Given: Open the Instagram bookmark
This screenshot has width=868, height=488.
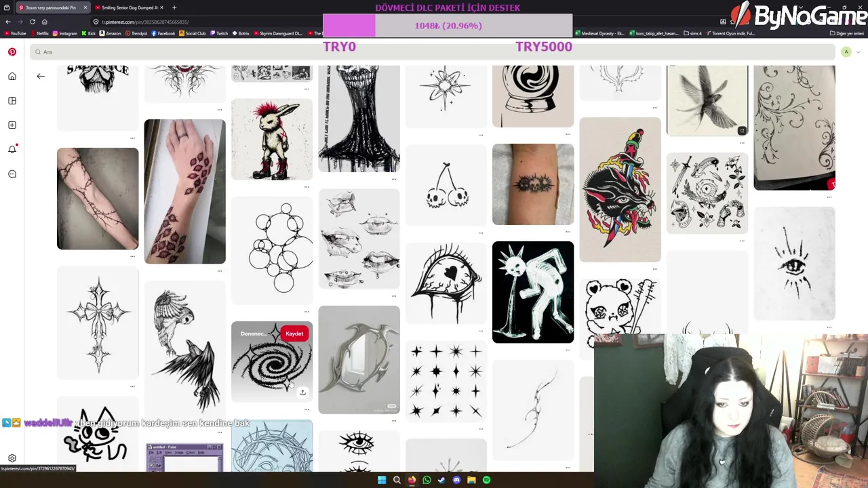Looking at the screenshot, I should click(x=65, y=33).
